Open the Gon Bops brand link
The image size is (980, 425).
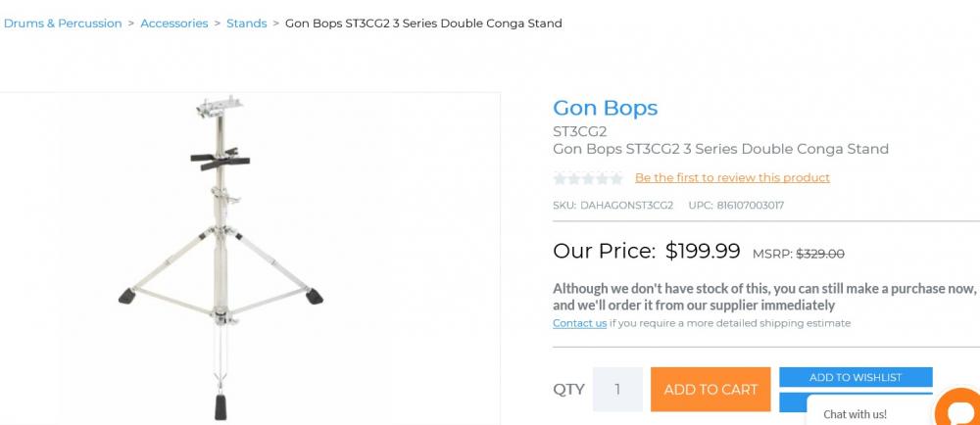pyautogui.click(x=605, y=108)
